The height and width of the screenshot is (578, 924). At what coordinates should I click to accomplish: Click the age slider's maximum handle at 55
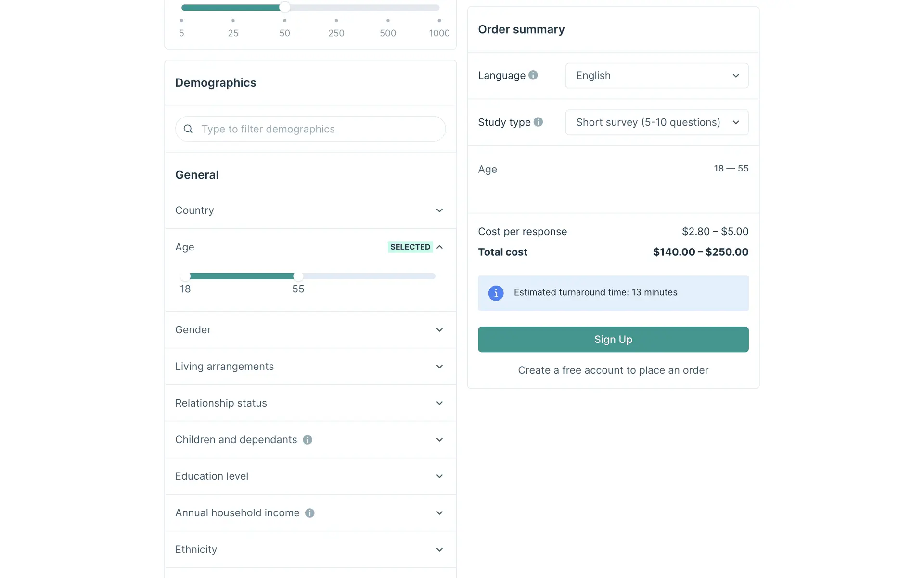click(298, 276)
